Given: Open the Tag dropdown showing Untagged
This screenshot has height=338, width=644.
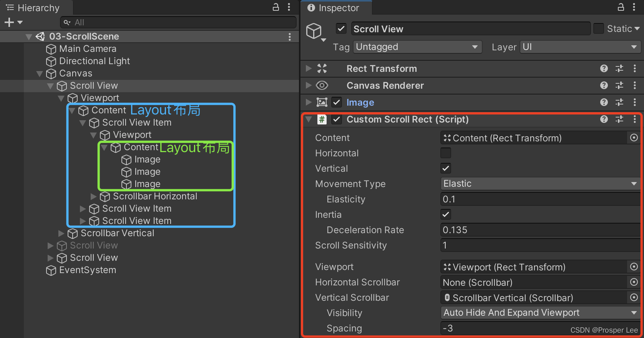Looking at the screenshot, I should [x=417, y=47].
